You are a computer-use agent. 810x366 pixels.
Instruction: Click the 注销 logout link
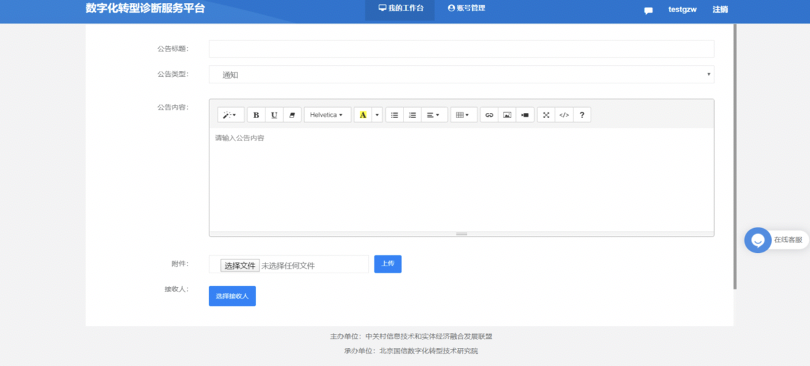tap(720, 10)
